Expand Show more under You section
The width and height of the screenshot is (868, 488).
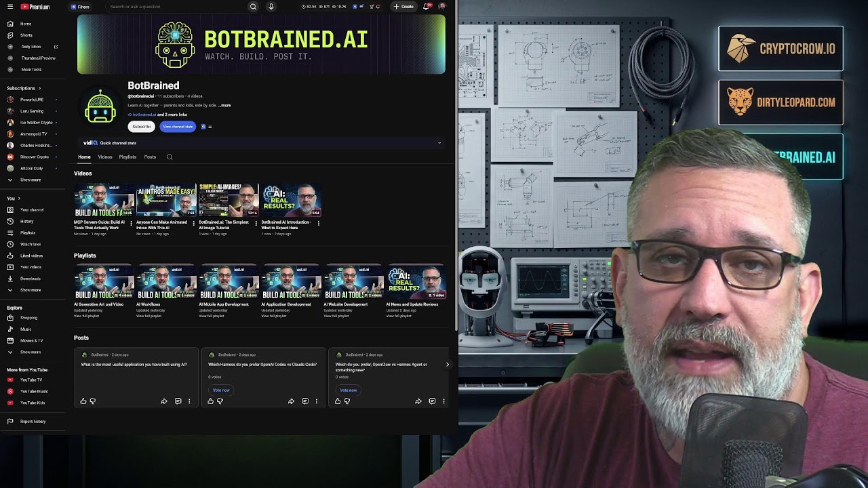coord(31,290)
